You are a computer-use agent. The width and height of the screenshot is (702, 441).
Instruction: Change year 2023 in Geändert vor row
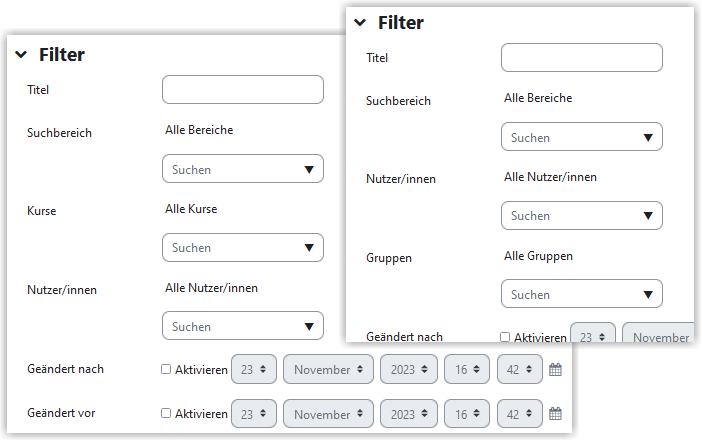pos(409,414)
